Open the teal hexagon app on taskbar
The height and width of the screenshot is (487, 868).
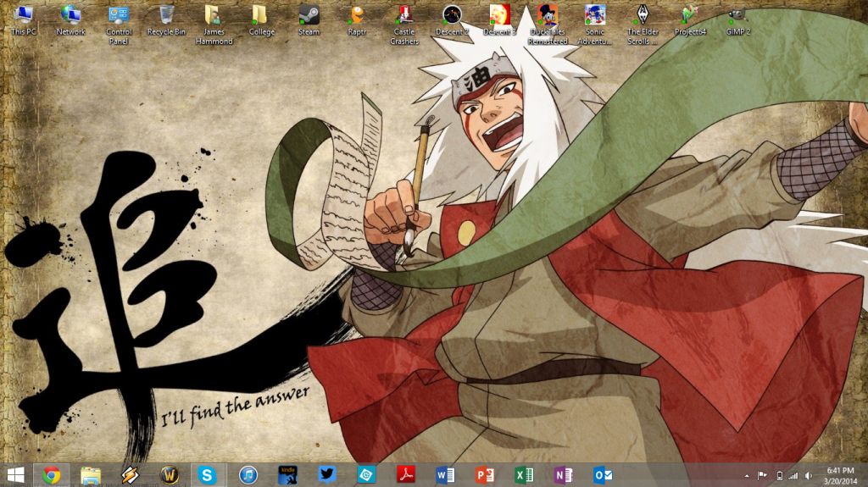click(x=366, y=475)
